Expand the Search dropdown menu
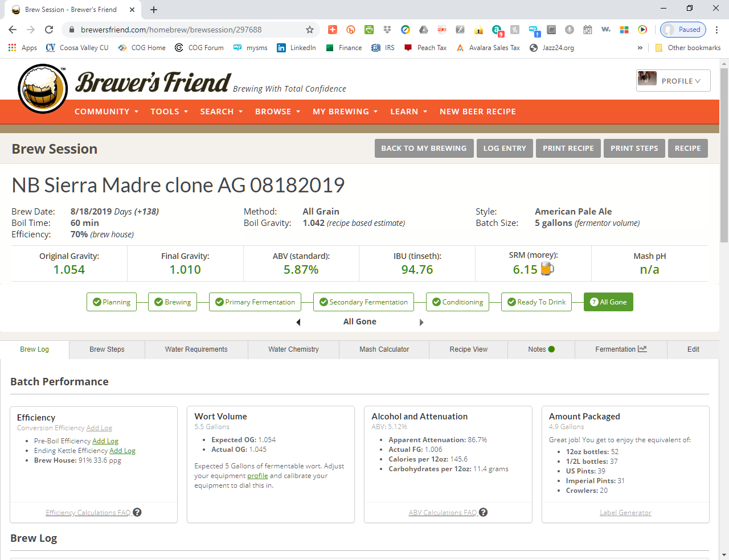 click(222, 112)
